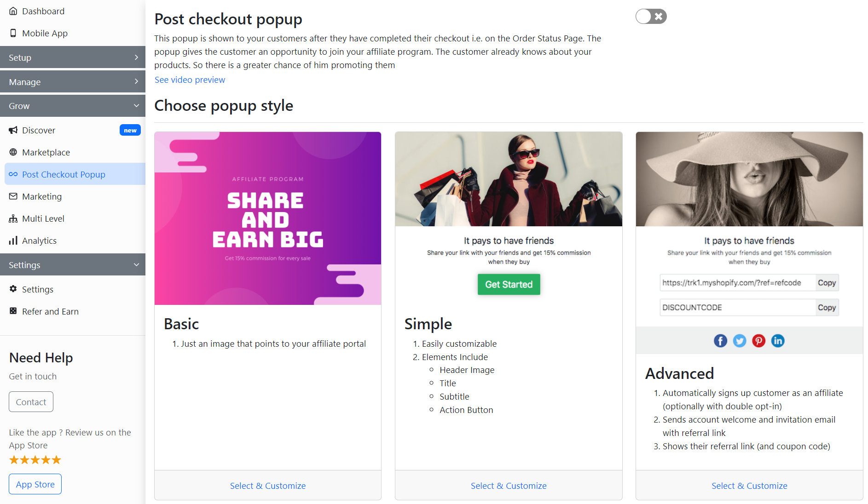Screen dimensions: 868x504
Task: Click the Marketplace globe icon
Action: 13,152
